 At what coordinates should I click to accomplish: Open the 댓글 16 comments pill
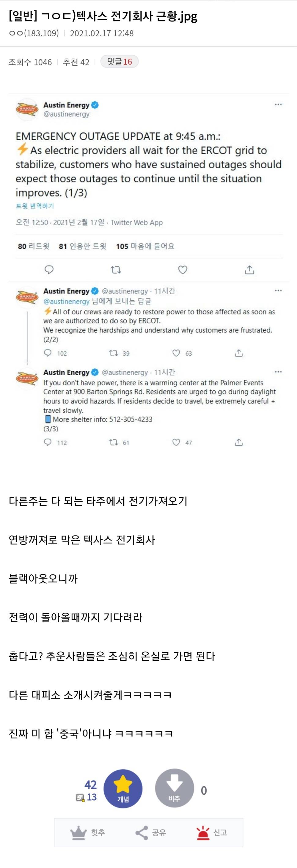tap(120, 62)
